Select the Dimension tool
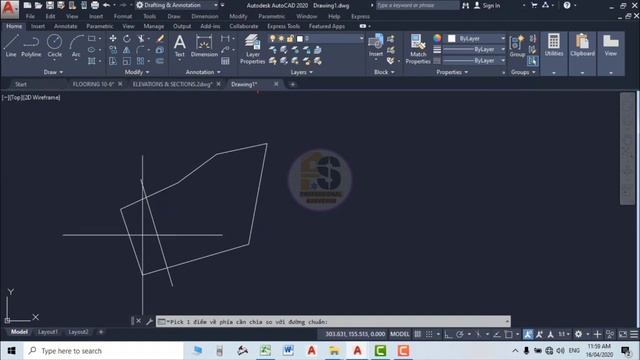The height and width of the screenshot is (360, 640). [204, 45]
